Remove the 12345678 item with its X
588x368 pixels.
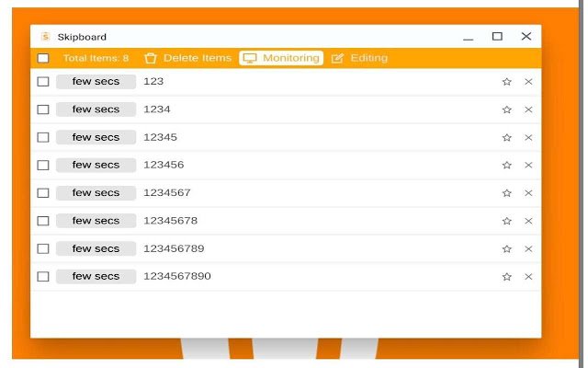(528, 221)
